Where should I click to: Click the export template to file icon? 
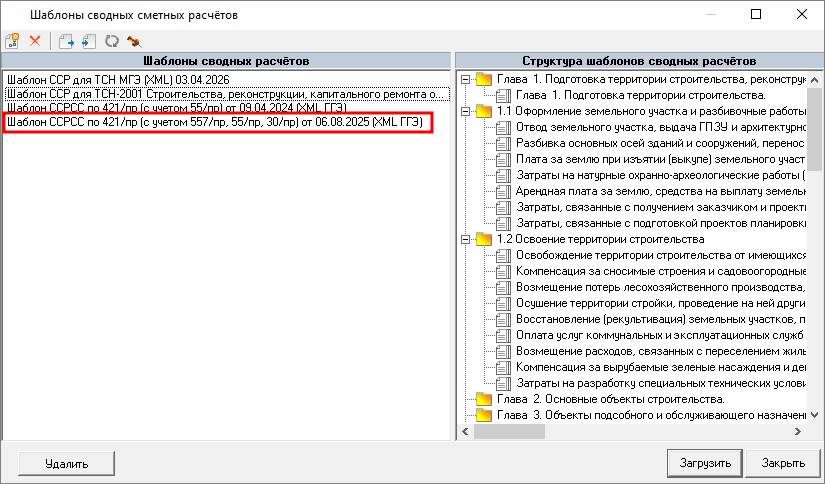point(66,41)
